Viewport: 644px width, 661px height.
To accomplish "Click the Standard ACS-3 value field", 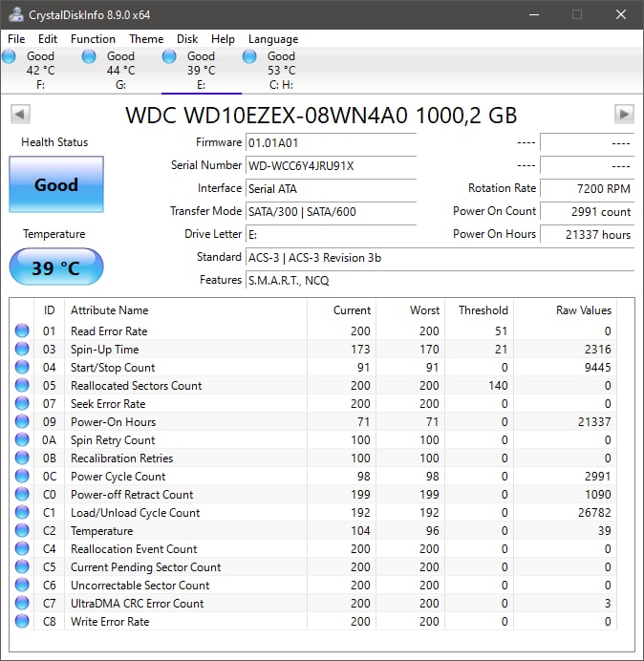I will (440, 258).
